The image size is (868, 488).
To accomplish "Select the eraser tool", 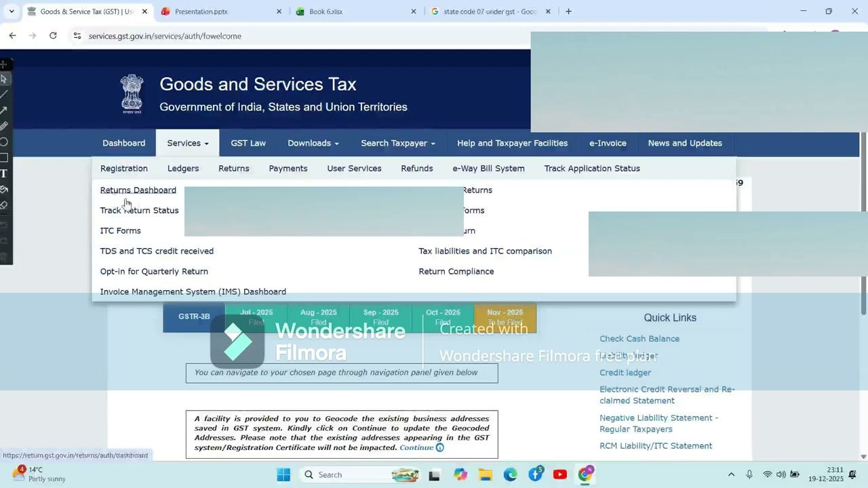I will point(4,205).
